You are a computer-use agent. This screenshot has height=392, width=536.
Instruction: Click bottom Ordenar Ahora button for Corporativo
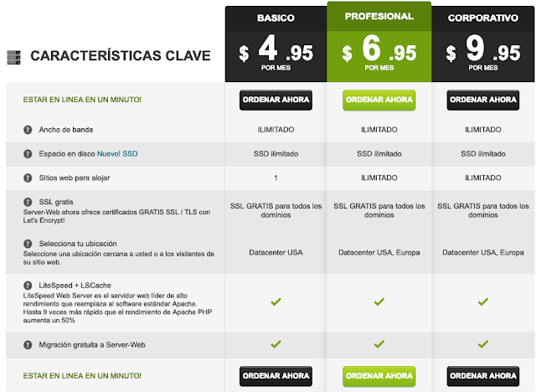pyautogui.click(x=483, y=376)
